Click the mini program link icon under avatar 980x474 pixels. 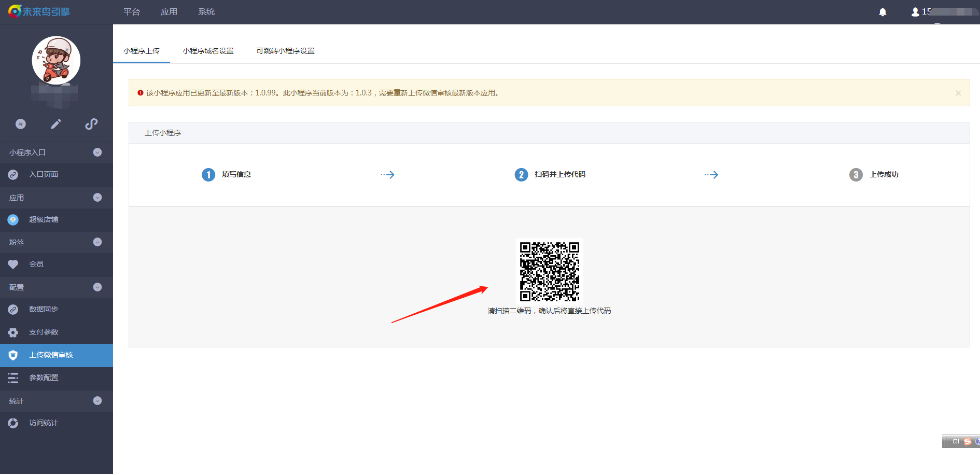click(91, 124)
